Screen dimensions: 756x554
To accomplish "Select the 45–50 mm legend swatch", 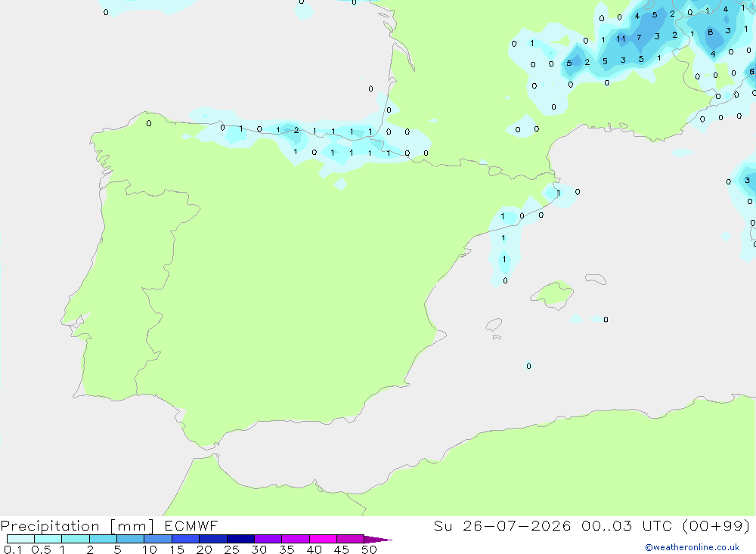I will click(x=350, y=539).
